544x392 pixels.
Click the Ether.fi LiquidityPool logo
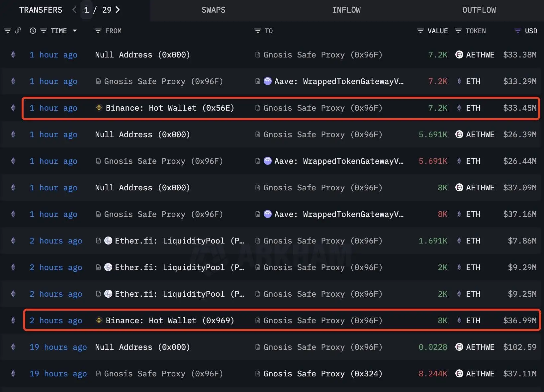tap(108, 241)
